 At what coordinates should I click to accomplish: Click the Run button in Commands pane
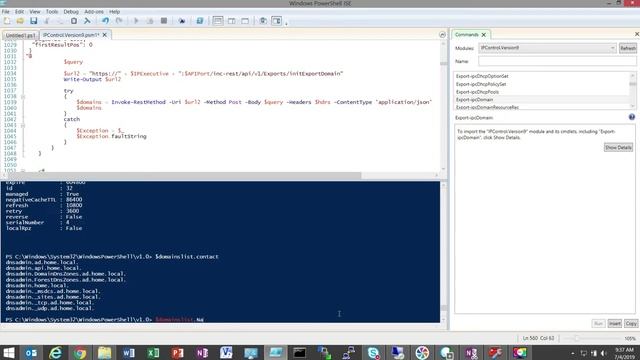point(598,324)
